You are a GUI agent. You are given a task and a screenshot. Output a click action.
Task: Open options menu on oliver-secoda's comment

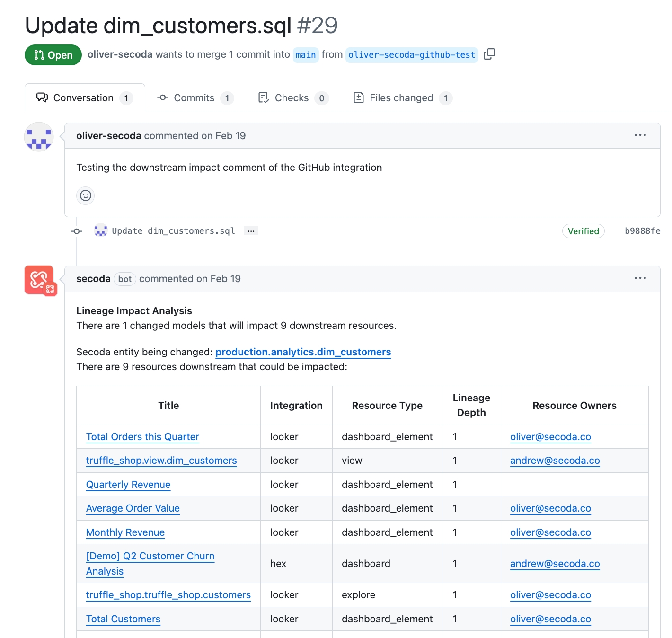(640, 135)
